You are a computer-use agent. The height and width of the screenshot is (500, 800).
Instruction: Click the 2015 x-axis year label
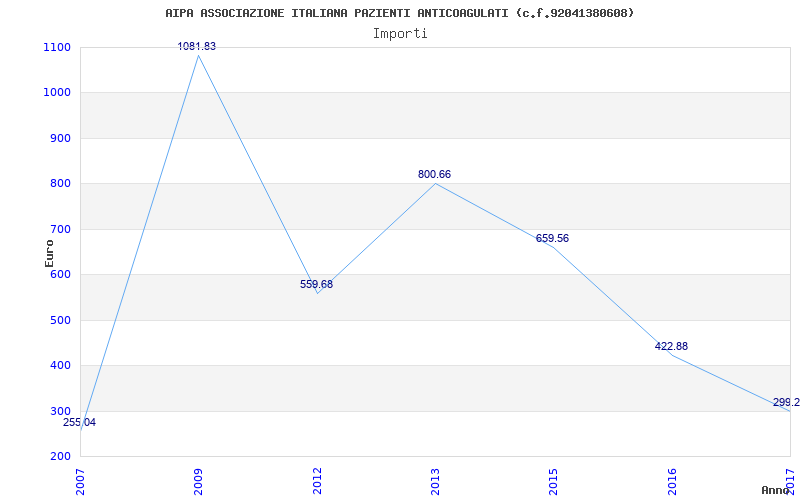[554, 481]
